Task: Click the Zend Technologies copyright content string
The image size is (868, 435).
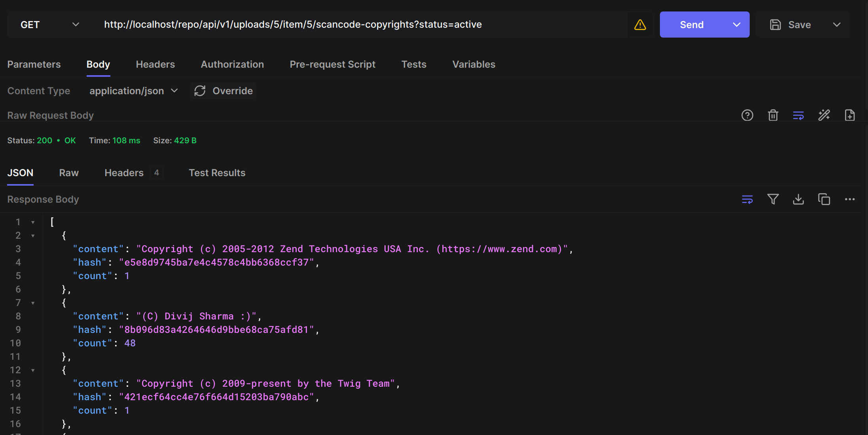Action: 352,249
